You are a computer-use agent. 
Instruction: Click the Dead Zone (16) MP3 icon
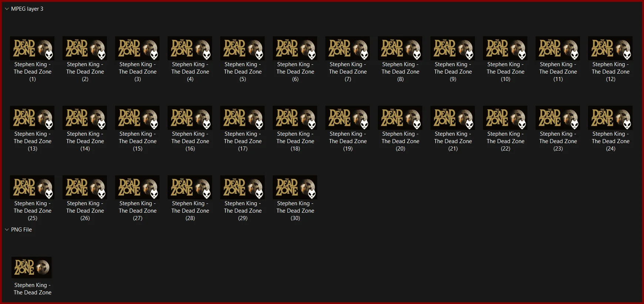(x=190, y=118)
